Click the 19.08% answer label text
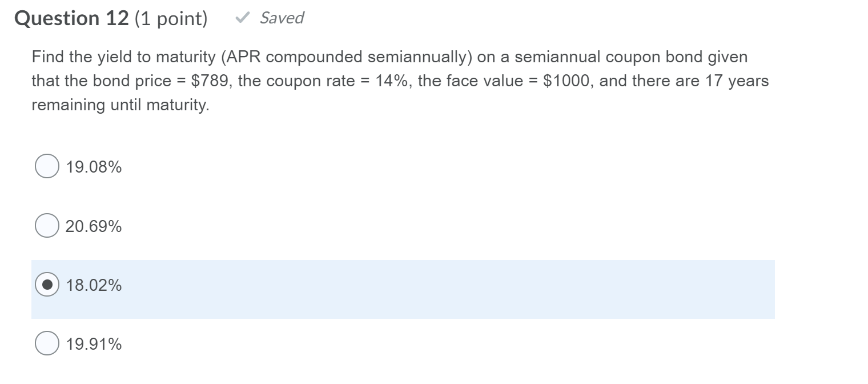Screen dimensions: 868x384 [93, 166]
